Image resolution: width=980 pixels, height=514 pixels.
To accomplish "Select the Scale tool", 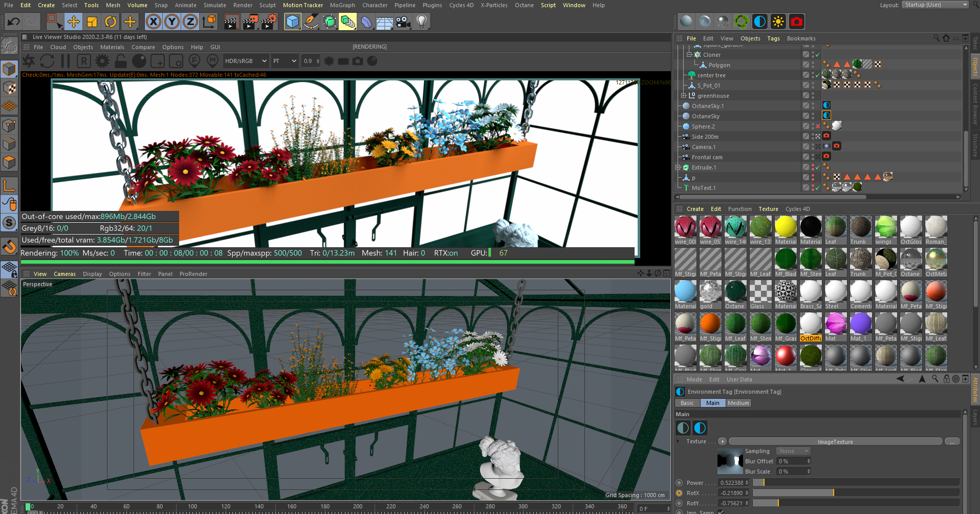I will coord(92,22).
